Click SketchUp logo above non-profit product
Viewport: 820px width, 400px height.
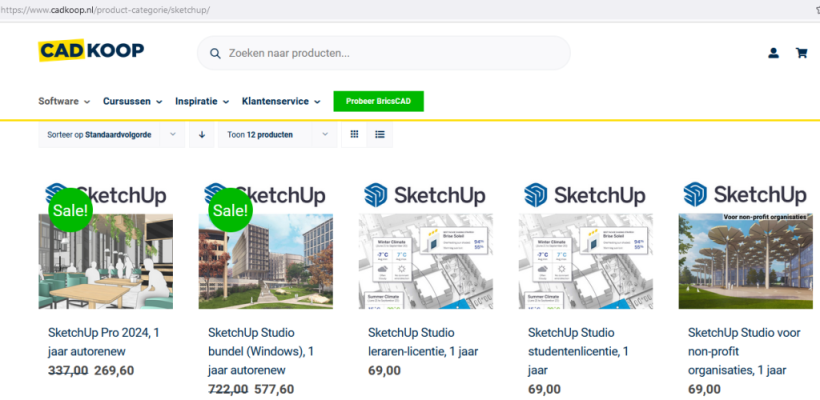point(745,195)
